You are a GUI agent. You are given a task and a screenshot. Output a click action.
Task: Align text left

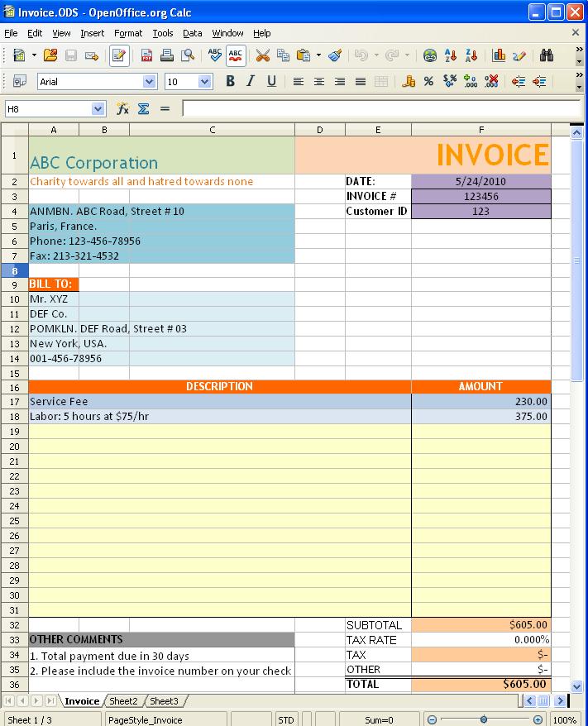(x=299, y=82)
